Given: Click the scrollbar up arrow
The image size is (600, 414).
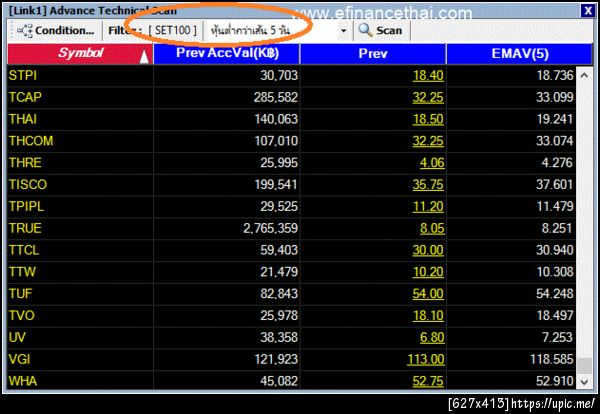Looking at the screenshot, I should [584, 75].
